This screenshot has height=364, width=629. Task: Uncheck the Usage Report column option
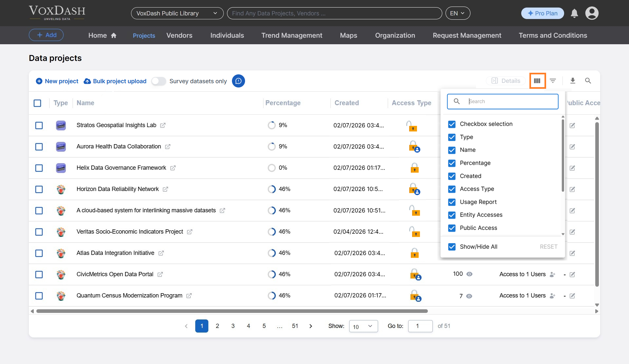tap(452, 202)
